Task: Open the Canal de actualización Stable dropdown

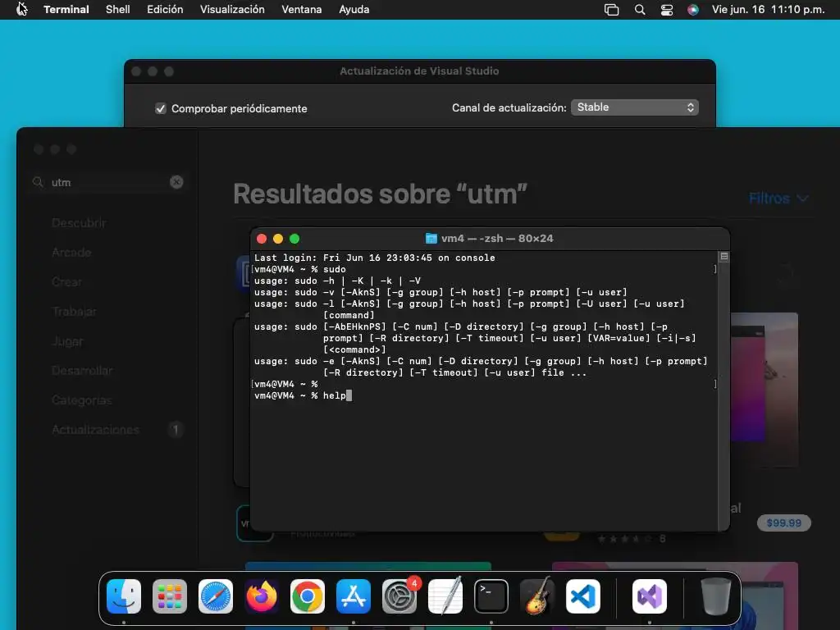Action: click(635, 107)
